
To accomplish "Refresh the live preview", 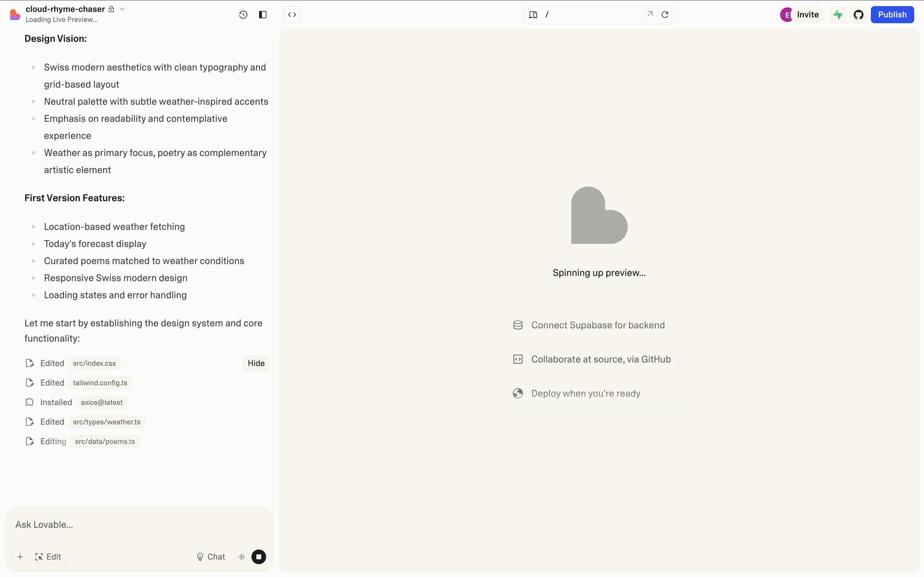I will pos(665,15).
